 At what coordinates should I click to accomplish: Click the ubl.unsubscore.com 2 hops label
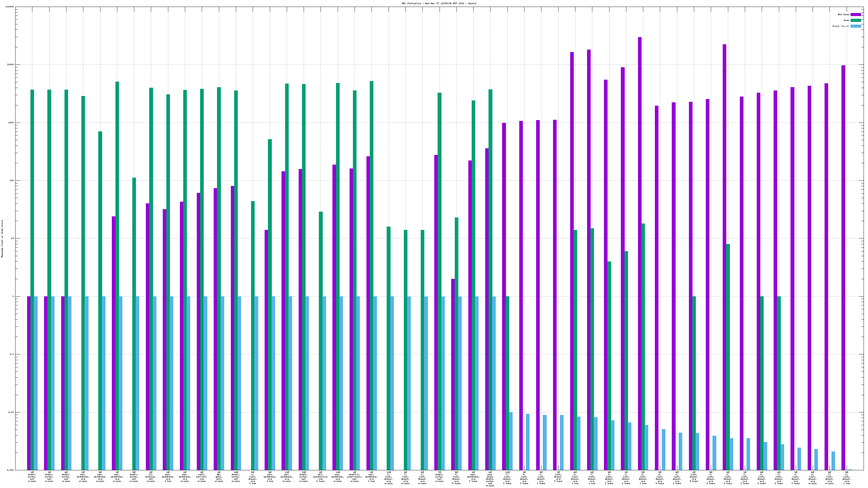click(321, 477)
